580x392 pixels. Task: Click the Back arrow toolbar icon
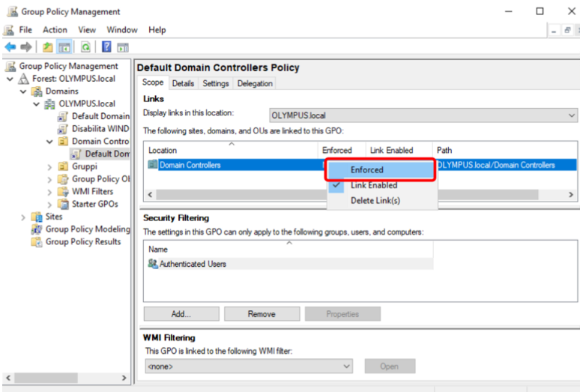click(x=9, y=46)
